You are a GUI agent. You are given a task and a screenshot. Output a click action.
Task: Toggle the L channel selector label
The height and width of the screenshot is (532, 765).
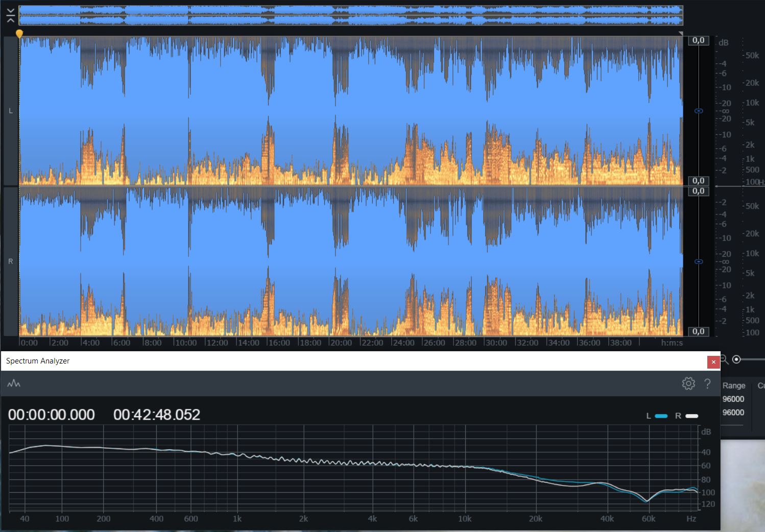pos(11,111)
